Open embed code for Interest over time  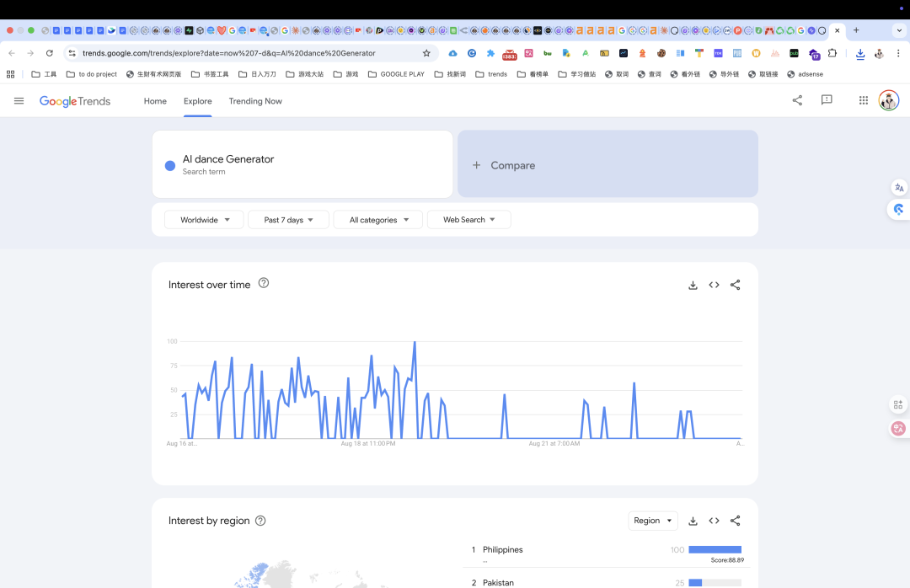click(714, 285)
